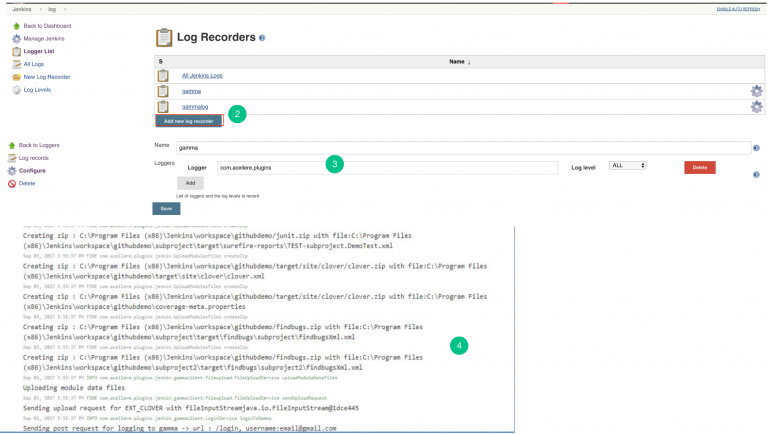
Task: Click the Save button
Action: 166,208
